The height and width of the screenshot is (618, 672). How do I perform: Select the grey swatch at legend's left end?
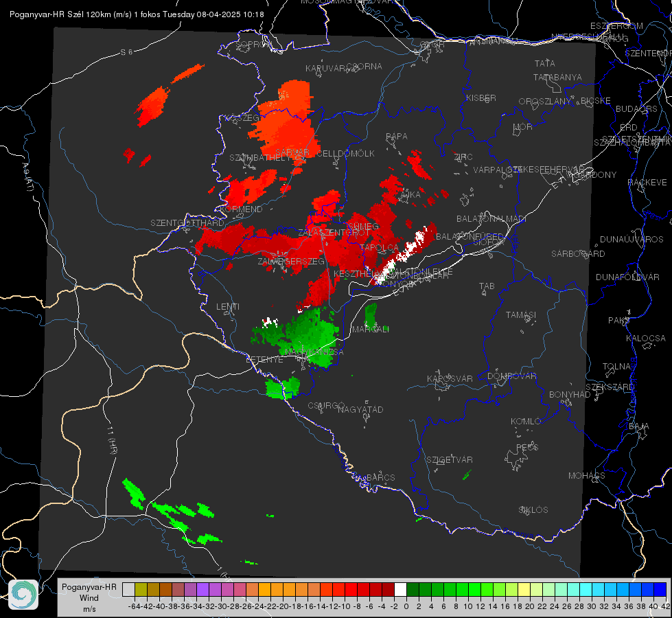(128, 589)
